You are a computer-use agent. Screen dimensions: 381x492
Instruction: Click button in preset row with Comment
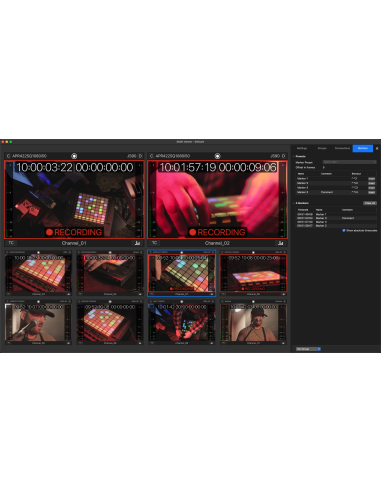pos(371,192)
